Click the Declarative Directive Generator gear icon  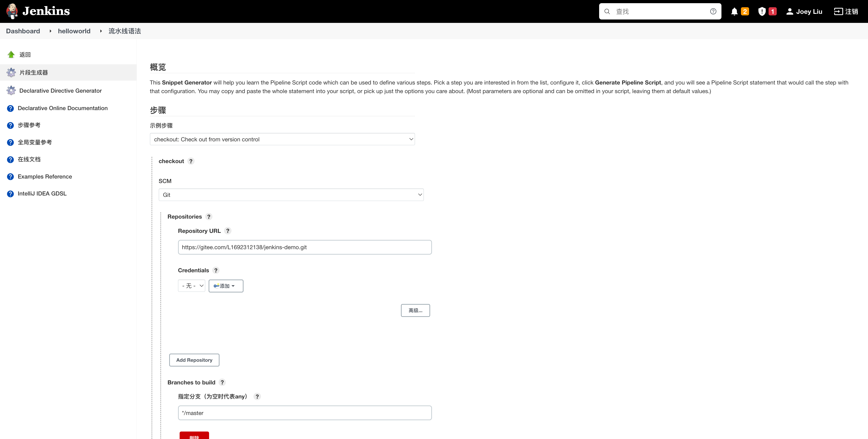[x=11, y=90]
